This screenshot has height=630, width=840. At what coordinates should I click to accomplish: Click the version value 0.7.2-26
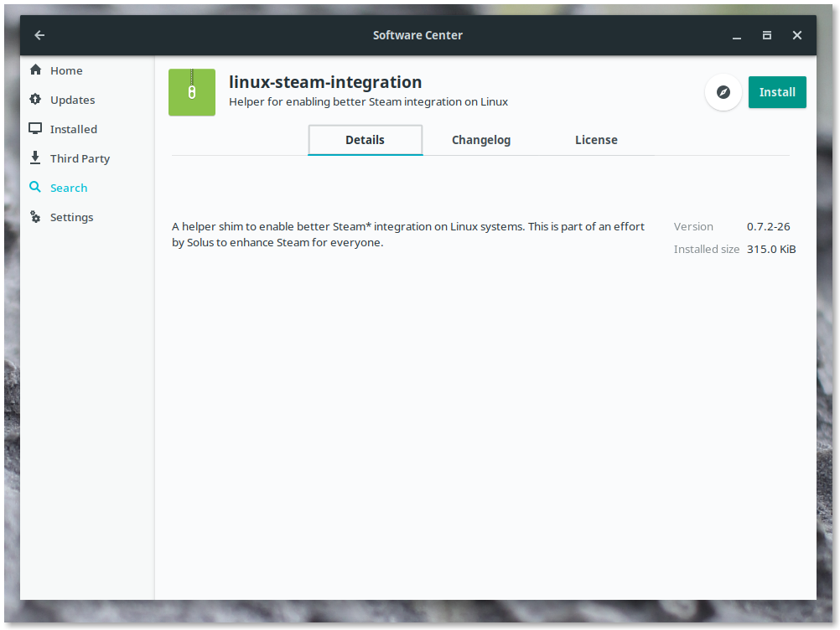point(768,226)
